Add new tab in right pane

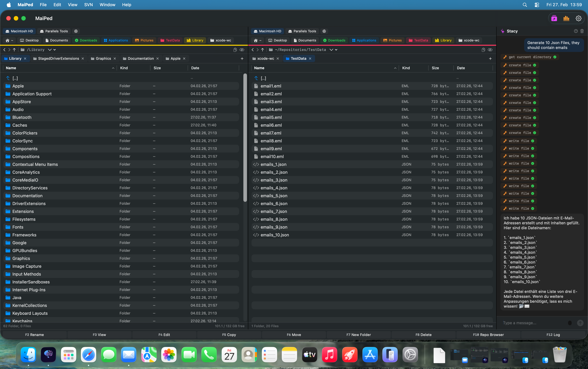tap(490, 59)
